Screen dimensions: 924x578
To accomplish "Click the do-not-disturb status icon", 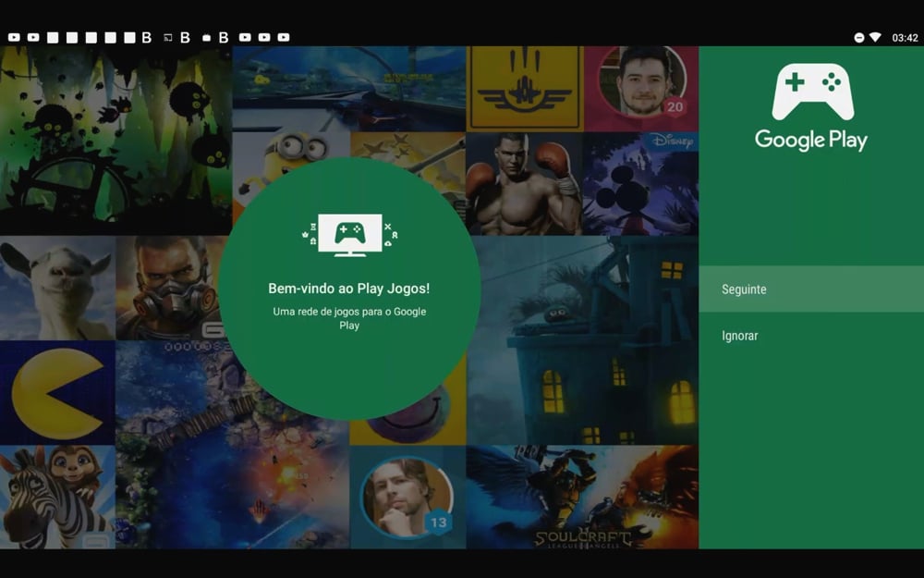I will pyautogui.click(x=859, y=38).
